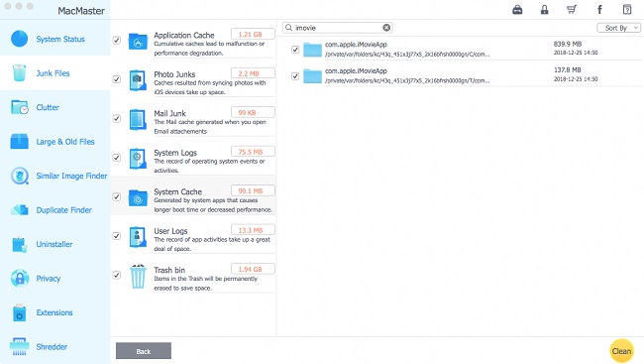Click the 137.8 MB iMovieApp folder icon
Viewport: 644px width, 364px height.
312,76
